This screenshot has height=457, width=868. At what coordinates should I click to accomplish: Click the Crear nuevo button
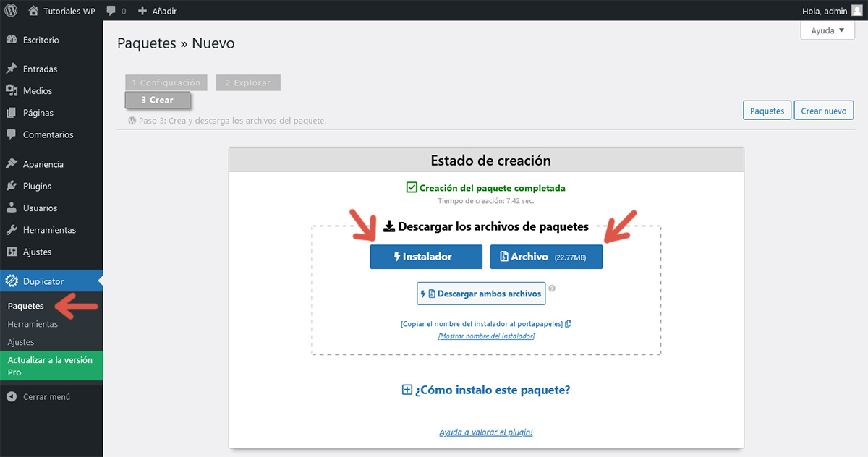824,111
